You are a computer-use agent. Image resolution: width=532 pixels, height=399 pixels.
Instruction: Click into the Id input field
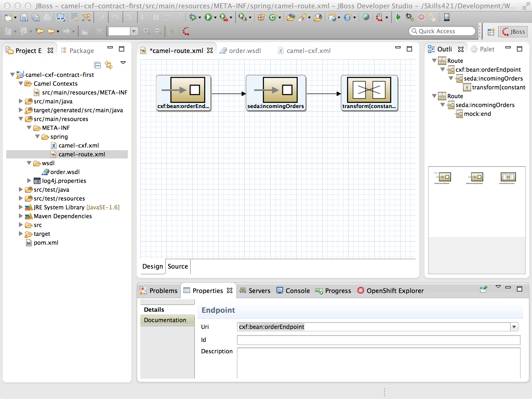point(378,340)
